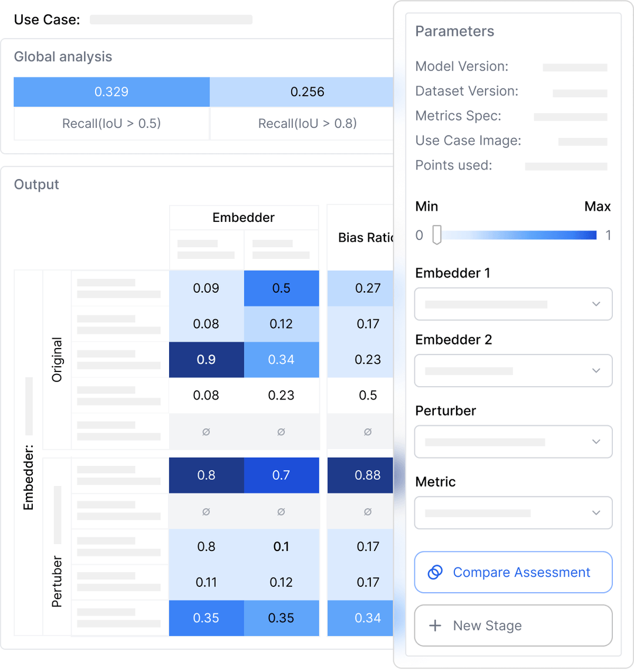
Task: Click the Compare Assessment link icon
Action: 435,572
